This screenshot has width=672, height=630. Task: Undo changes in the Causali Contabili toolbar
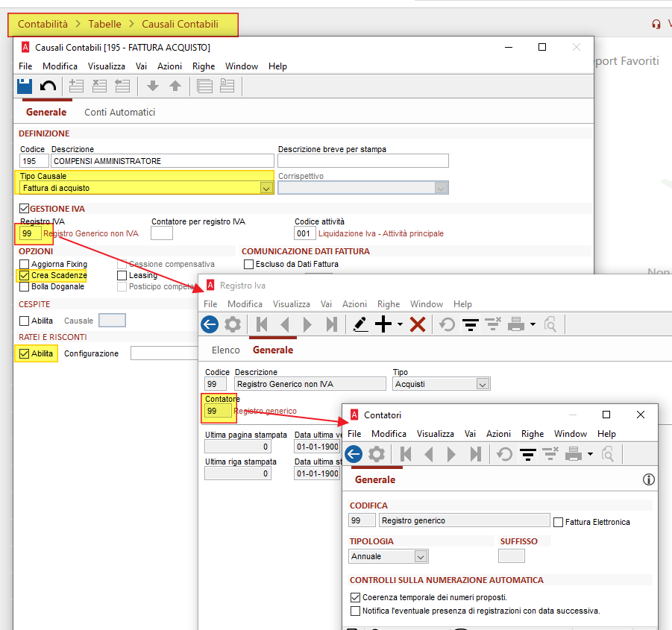coord(48,86)
